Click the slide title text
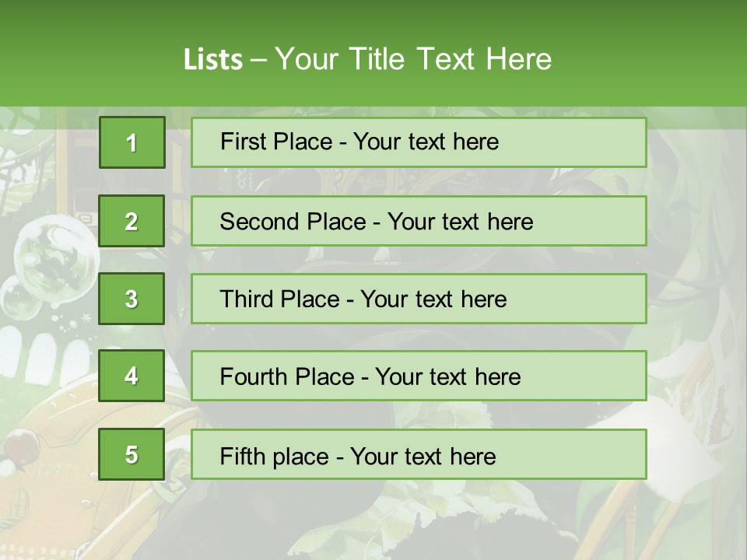747x560 pixels. pos(367,59)
